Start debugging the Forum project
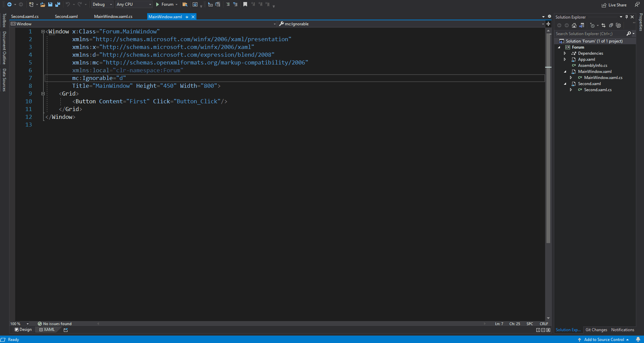 click(x=157, y=4)
